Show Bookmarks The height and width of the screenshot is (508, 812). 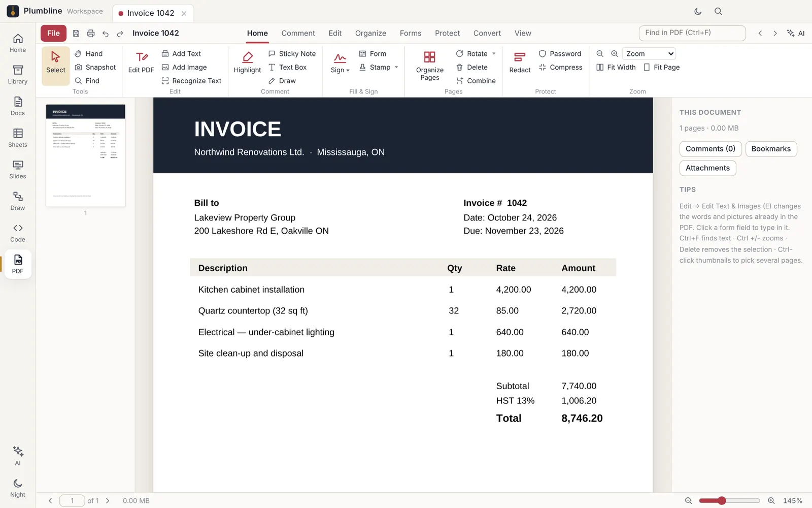(x=771, y=149)
